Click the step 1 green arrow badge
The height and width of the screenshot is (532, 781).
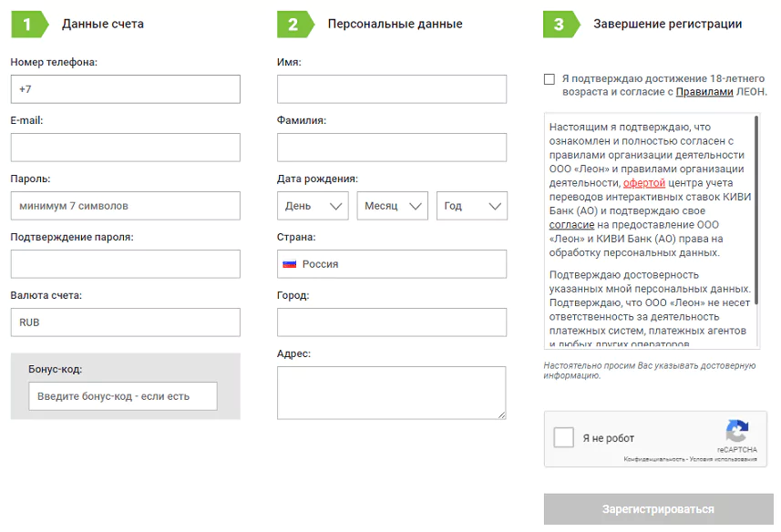pos(30,24)
